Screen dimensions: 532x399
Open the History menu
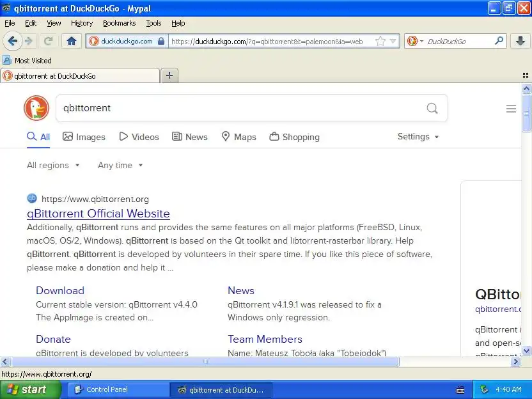pyautogui.click(x=82, y=23)
